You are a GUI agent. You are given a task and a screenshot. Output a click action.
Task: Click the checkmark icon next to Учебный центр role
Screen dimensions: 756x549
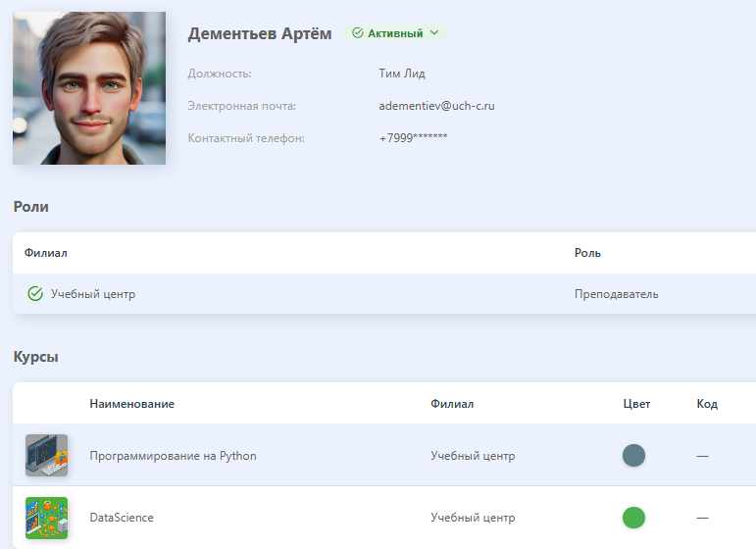click(35, 293)
